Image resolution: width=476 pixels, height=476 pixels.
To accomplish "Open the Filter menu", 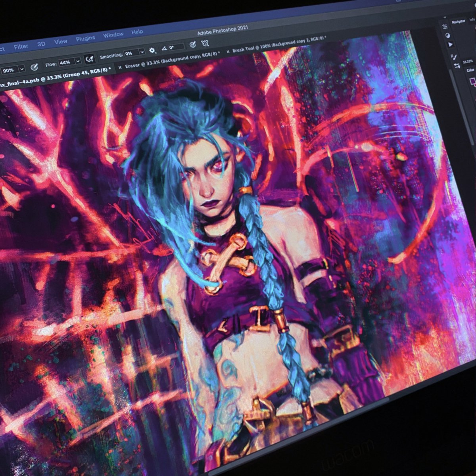I will tap(21, 46).
